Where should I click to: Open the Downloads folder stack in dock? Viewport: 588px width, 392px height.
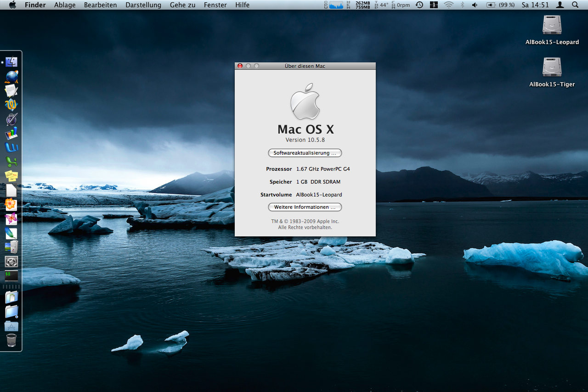click(11, 312)
